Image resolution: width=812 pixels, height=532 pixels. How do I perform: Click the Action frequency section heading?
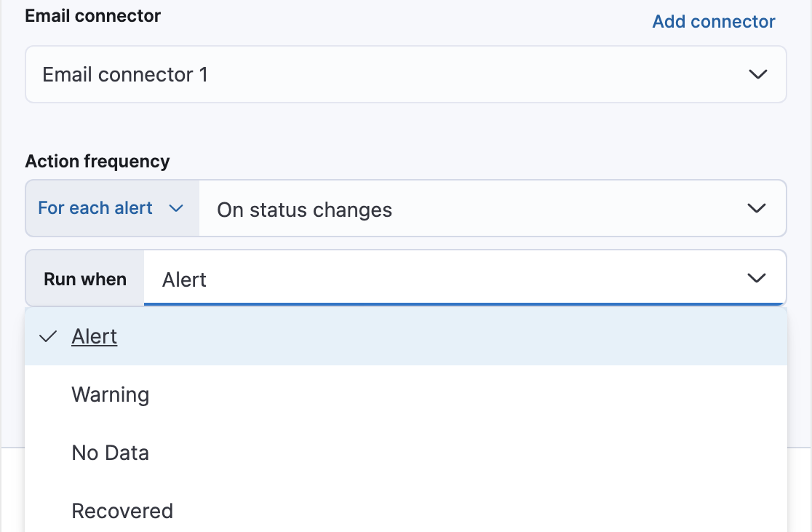coord(97,161)
